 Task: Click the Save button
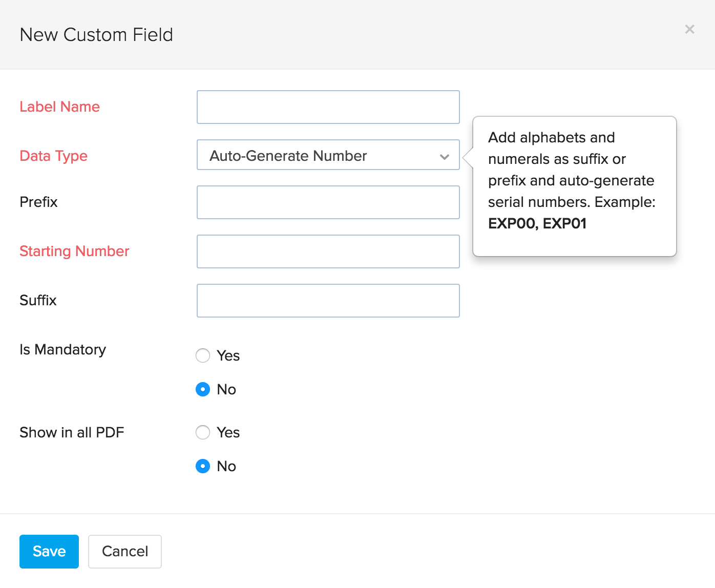[49, 552]
